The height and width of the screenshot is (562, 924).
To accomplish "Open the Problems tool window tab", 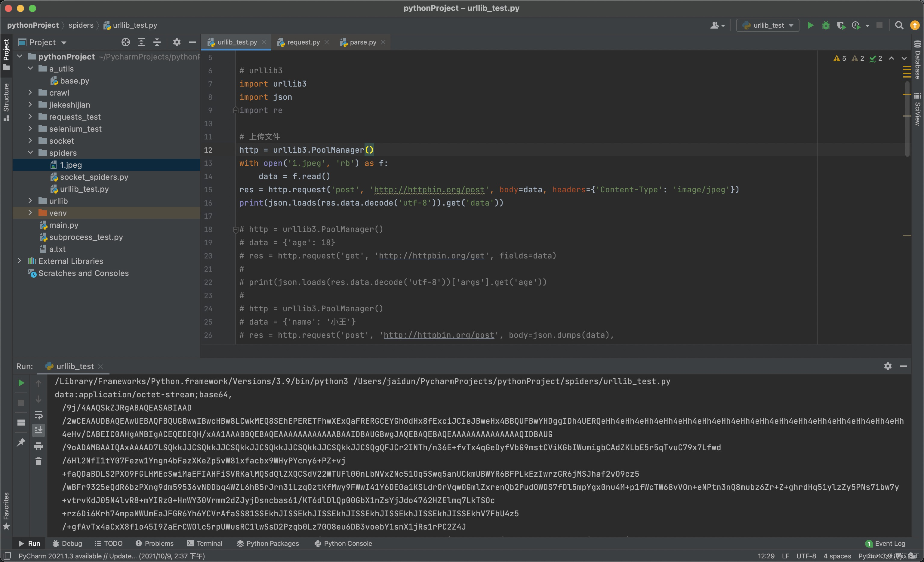I will pyautogui.click(x=155, y=543).
